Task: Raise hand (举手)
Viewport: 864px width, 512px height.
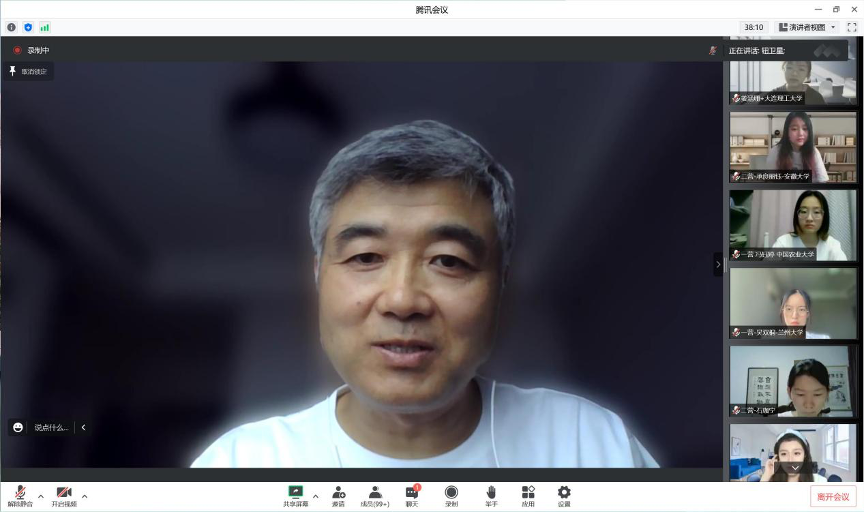Action: coord(491,496)
